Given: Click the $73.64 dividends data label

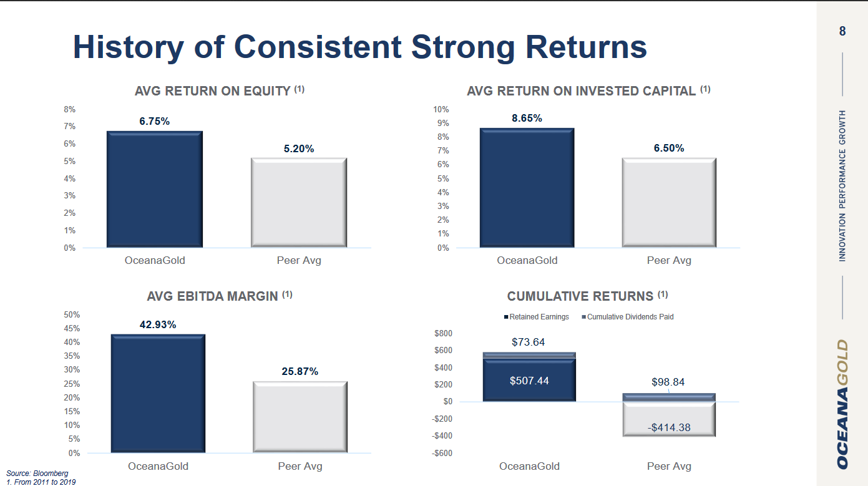Looking at the screenshot, I should (x=529, y=342).
